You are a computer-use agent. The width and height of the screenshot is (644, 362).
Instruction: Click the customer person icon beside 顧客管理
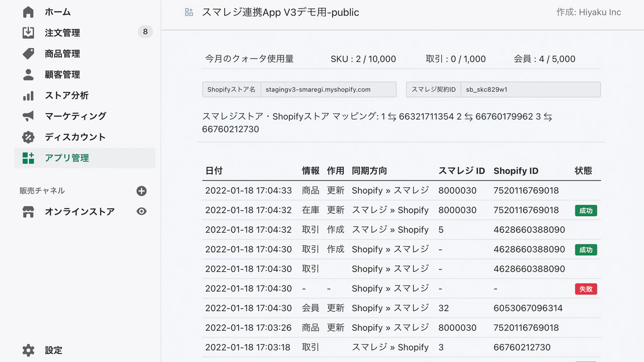[29, 74]
